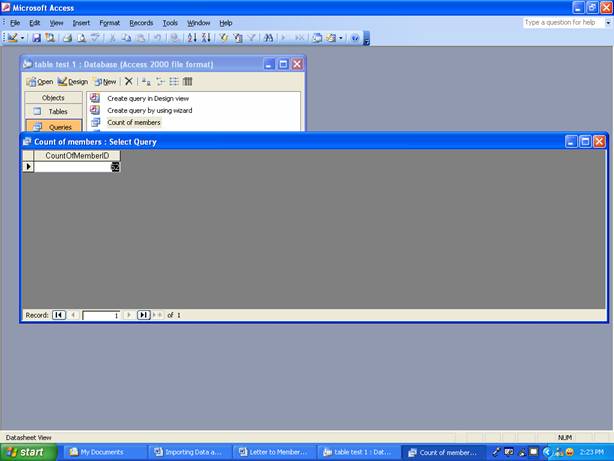The height and width of the screenshot is (461, 614).
Task: Click the record number input box
Action: (x=101, y=315)
